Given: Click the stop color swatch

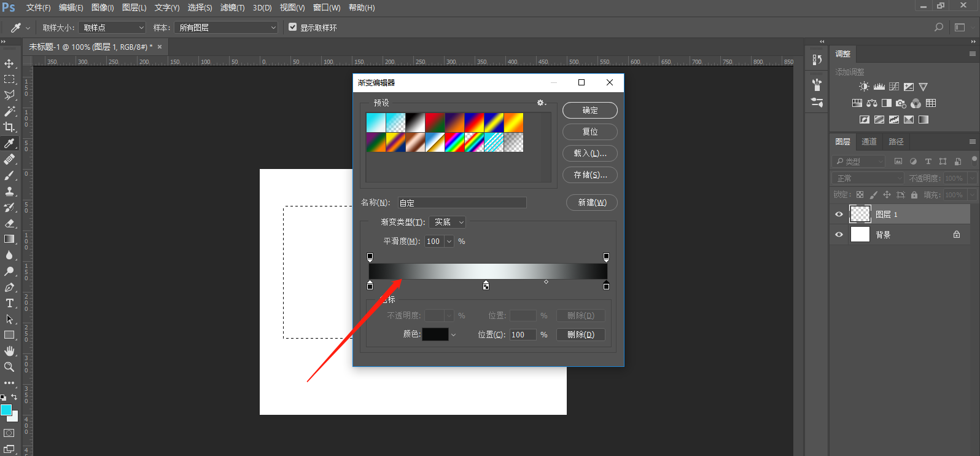Looking at the screenshot, I should tap(435, 334).
